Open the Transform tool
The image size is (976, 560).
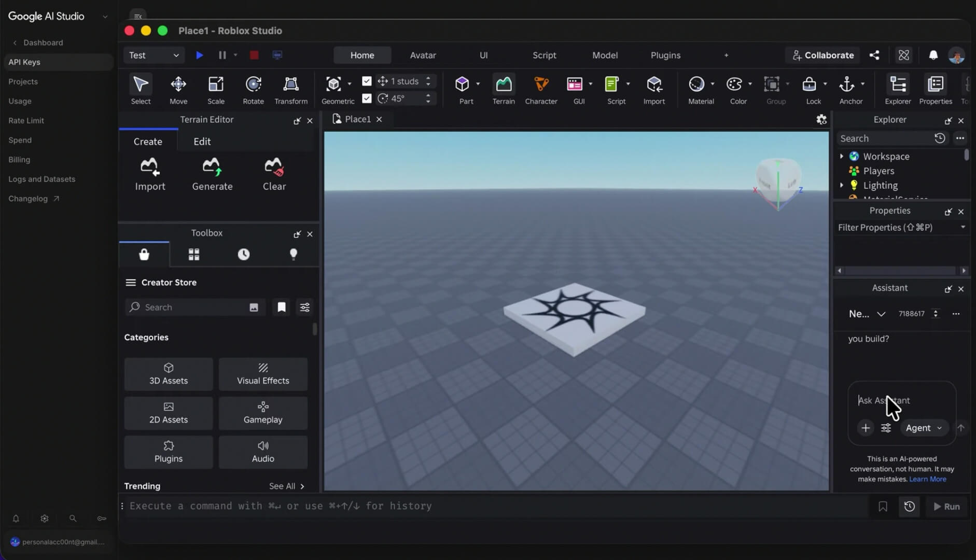(x=291, y=89)
